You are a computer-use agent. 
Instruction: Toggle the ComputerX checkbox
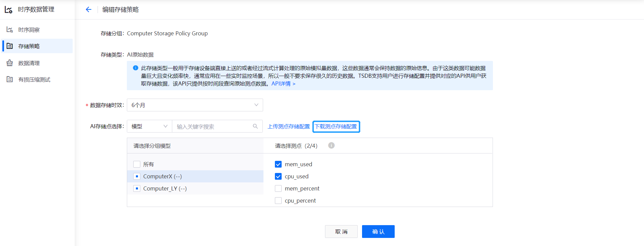coord(137,176)
